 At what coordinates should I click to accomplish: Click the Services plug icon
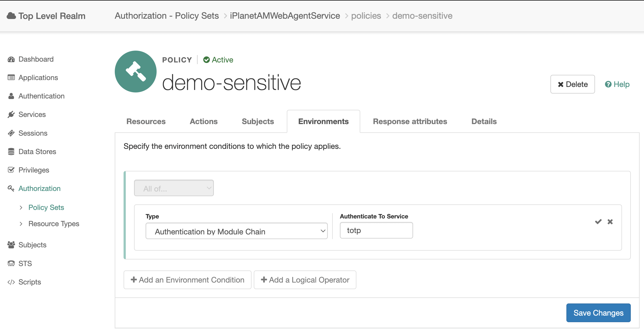pyautogui.click(x=11, y=114)
